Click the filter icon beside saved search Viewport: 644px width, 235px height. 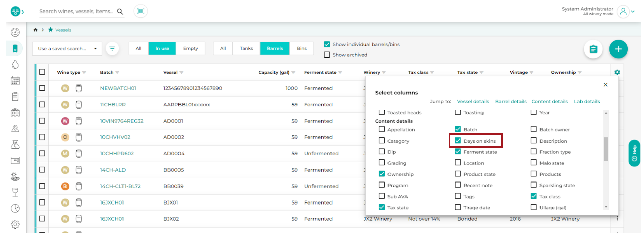pyautogui.click(x=112, y=48)
